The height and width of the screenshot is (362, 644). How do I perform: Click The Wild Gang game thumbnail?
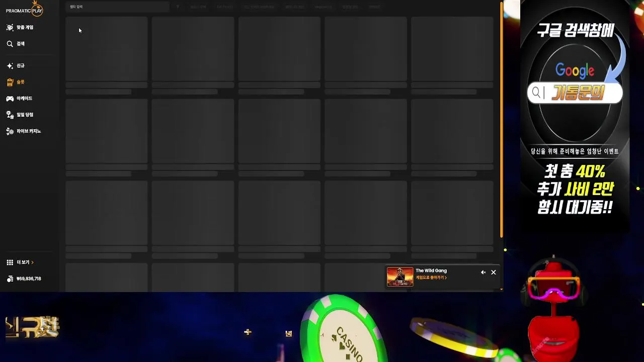click(400, 277)
